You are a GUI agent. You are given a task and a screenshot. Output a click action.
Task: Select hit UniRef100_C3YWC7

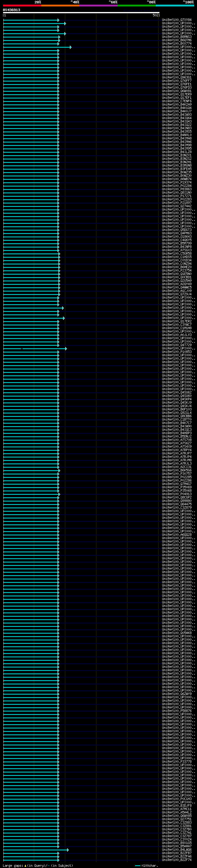177,325
